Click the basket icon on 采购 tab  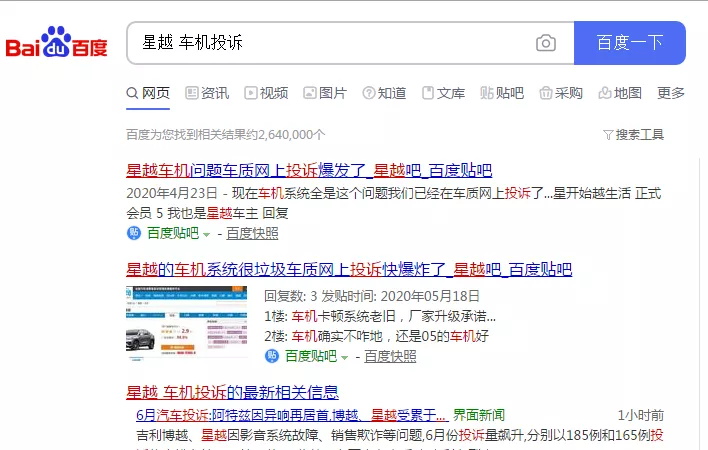click(x=546, y=93)
